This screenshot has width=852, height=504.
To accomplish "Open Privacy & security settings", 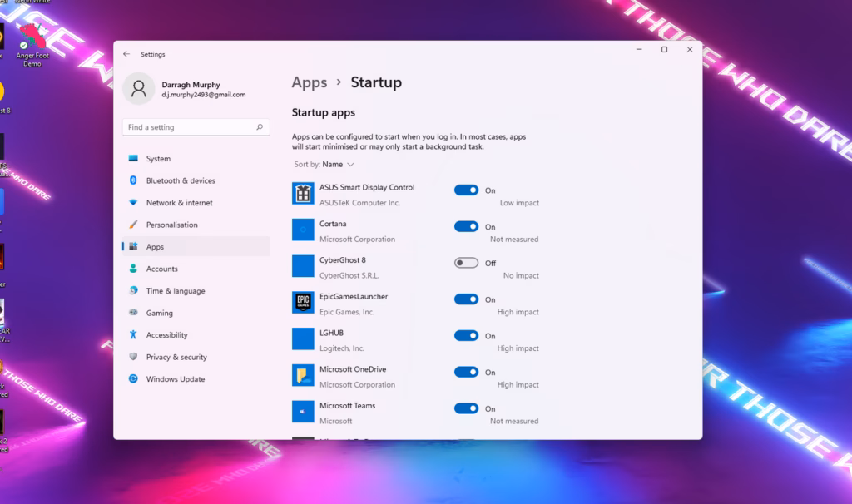I will (x=196, y=357).
